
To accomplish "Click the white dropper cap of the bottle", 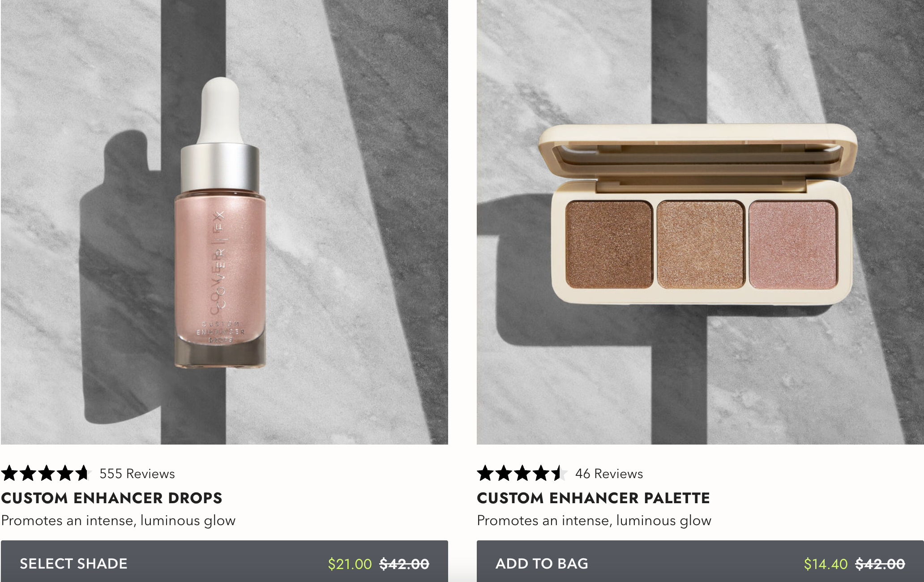I will coord(220,110).
